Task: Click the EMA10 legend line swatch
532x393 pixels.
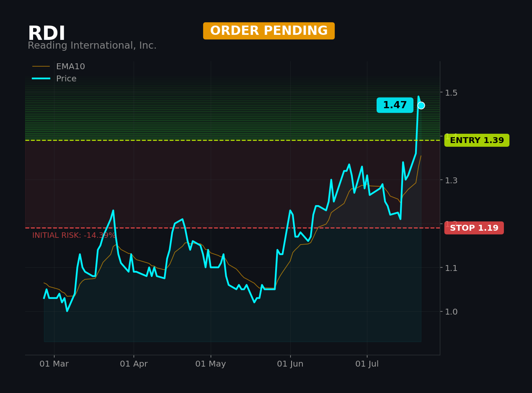Action: [41, 67]
